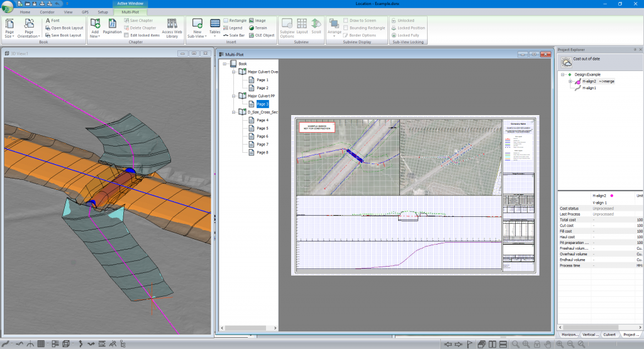Switch to the Corridor ribbon tab
The width and height of the screenshot is (644, 349).
click(x=46, y=11)
